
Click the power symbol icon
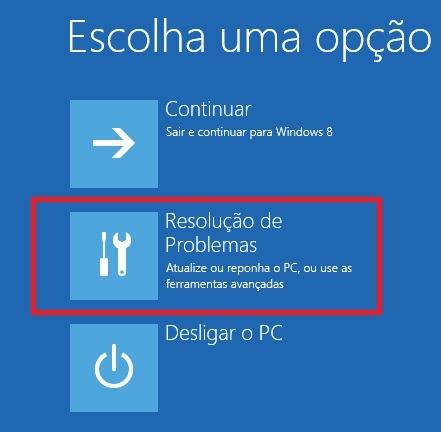pos(114,366)
